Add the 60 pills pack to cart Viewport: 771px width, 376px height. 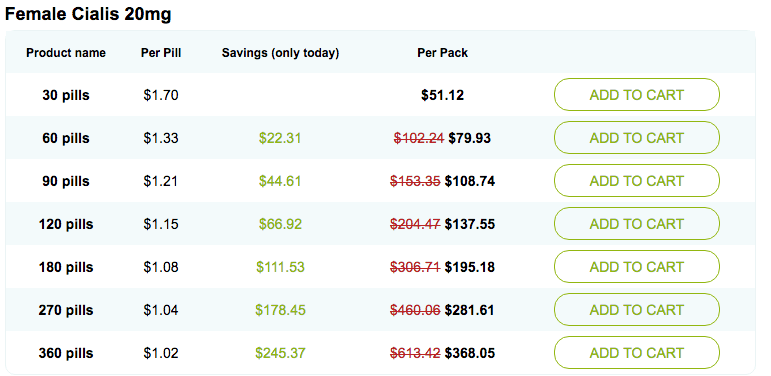(x=637, y=138)
